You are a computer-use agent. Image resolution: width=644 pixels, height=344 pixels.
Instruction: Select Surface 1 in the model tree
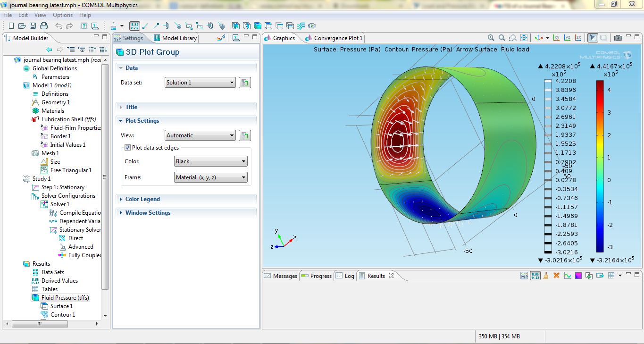pyautogui.click(x=61, y=306)
